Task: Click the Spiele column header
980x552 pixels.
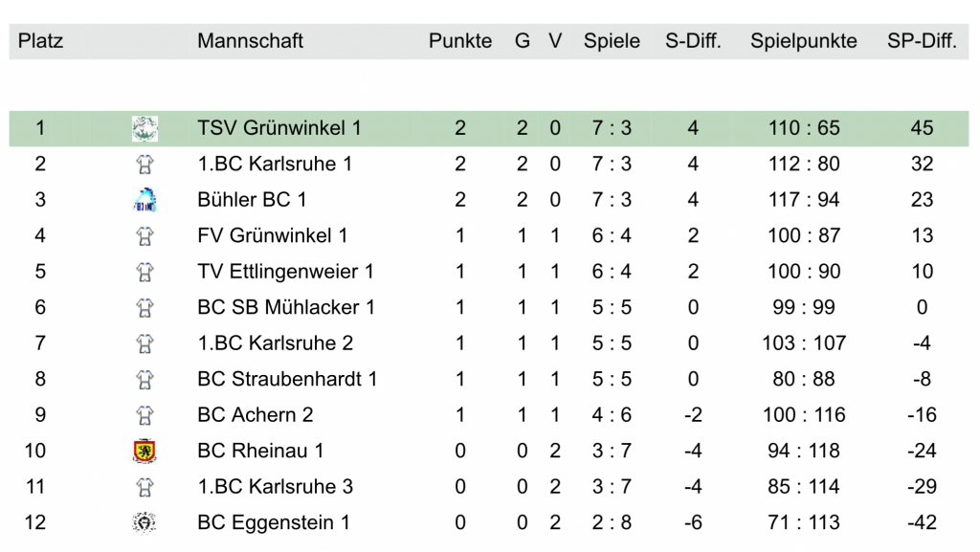Action: 612,41
